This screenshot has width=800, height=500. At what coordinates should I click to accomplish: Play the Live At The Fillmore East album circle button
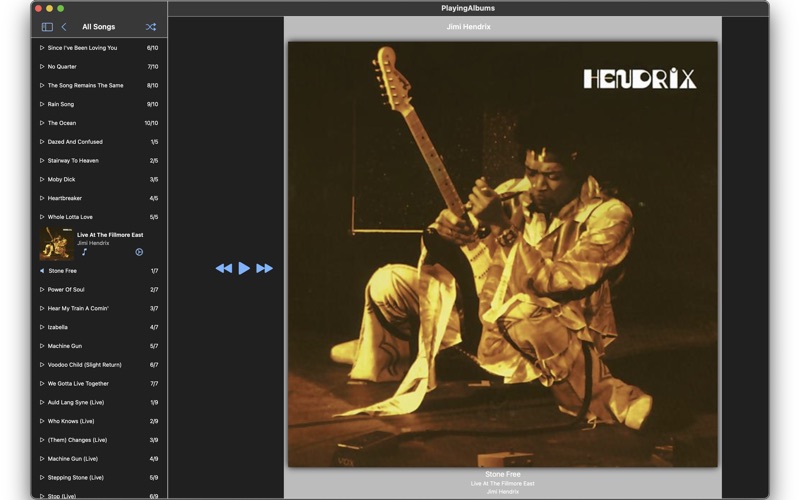[x=139, y=252]
